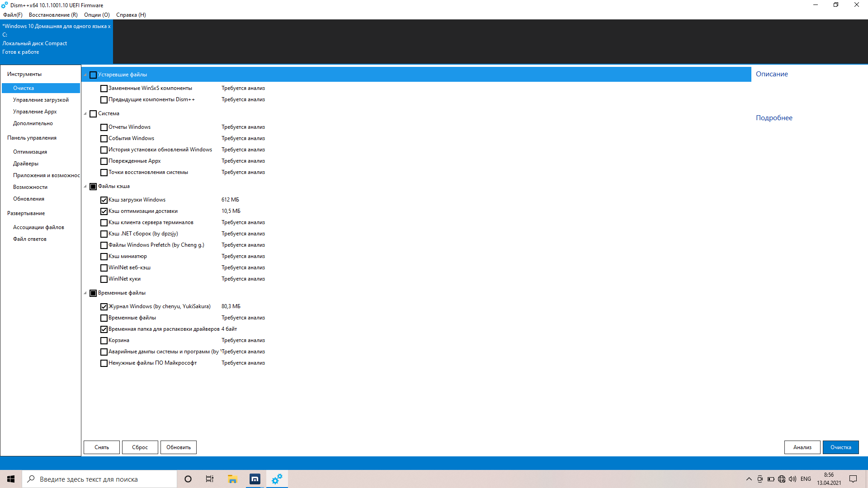This screenshot has width=868, height=488.
Task: Check the Устаревшие файлы group checkbox
Action: [x=93, y=75]
